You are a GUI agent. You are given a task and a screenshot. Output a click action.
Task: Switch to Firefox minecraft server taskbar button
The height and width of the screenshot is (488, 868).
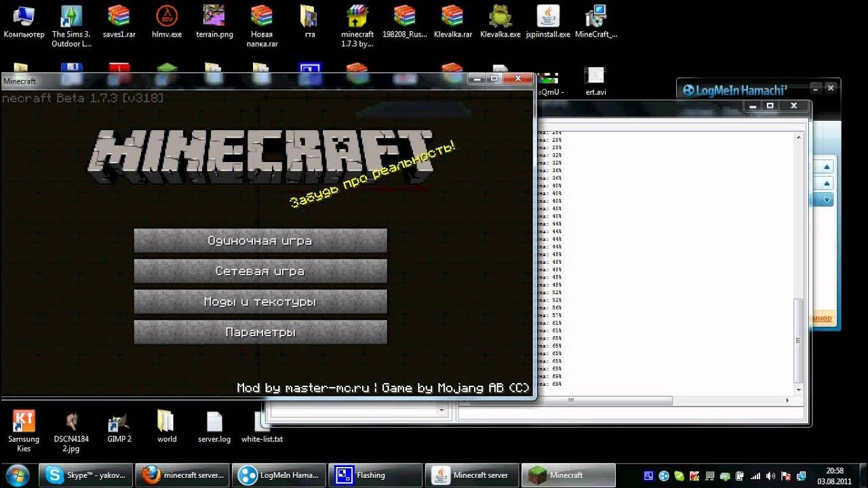182,475
